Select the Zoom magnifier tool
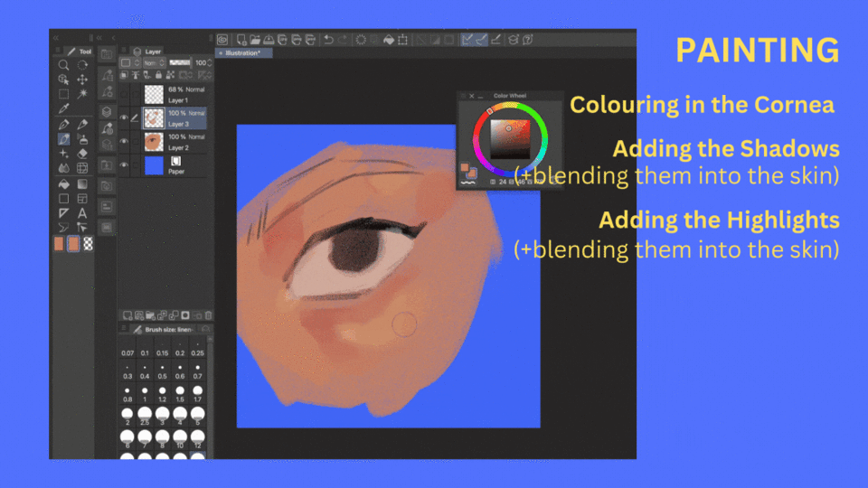 coord(63,65)
